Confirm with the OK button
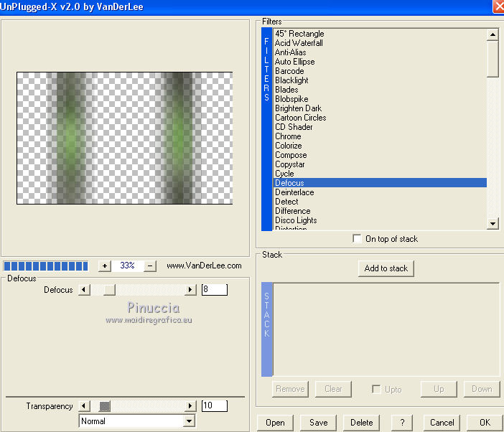Viewport: 504px width, 432px height. 485,423
